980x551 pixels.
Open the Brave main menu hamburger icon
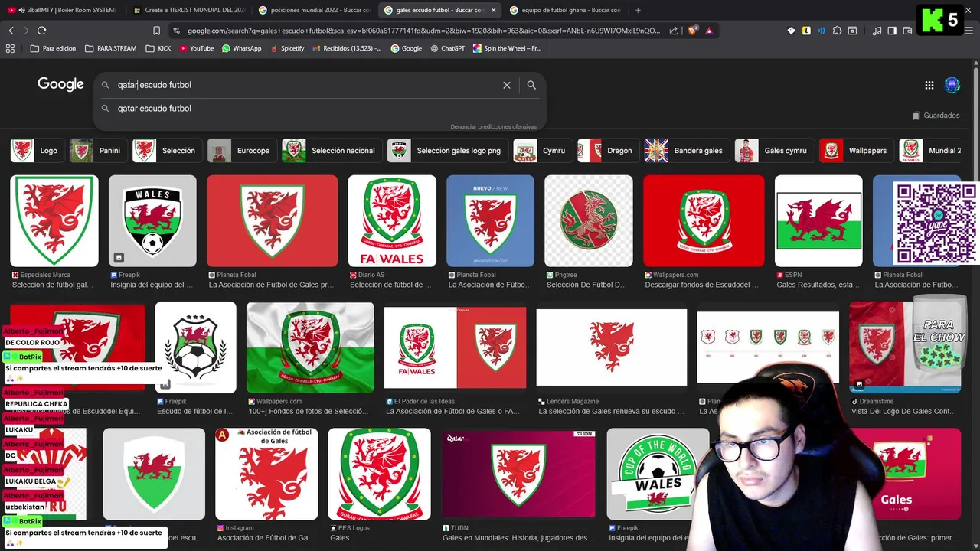coord(967,31)
